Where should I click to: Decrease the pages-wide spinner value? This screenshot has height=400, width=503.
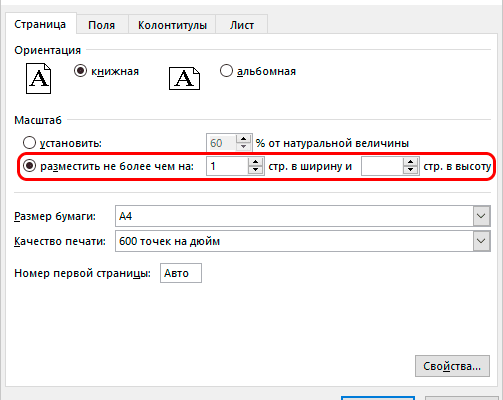255,170
